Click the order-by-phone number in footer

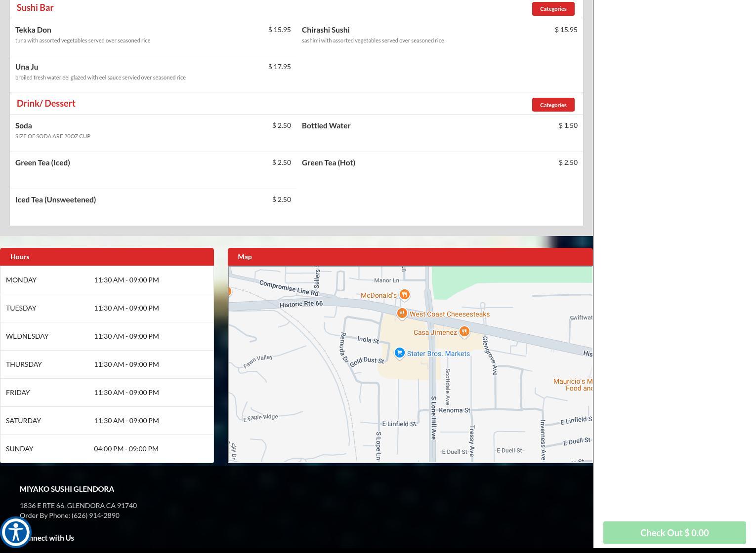[x=95, y=515]
